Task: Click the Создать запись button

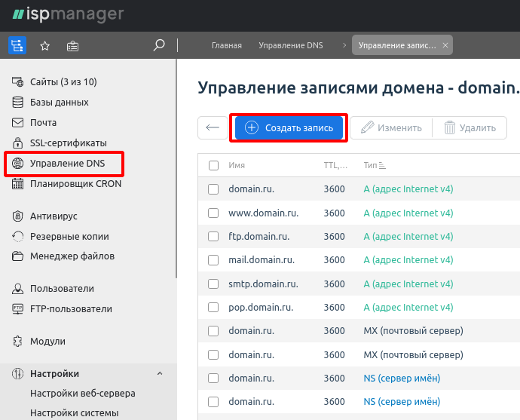Action: (289, 127)
